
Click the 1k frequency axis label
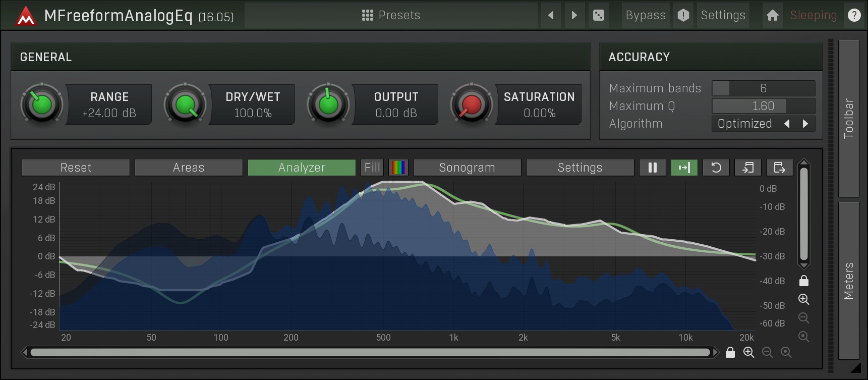point(453,338)
